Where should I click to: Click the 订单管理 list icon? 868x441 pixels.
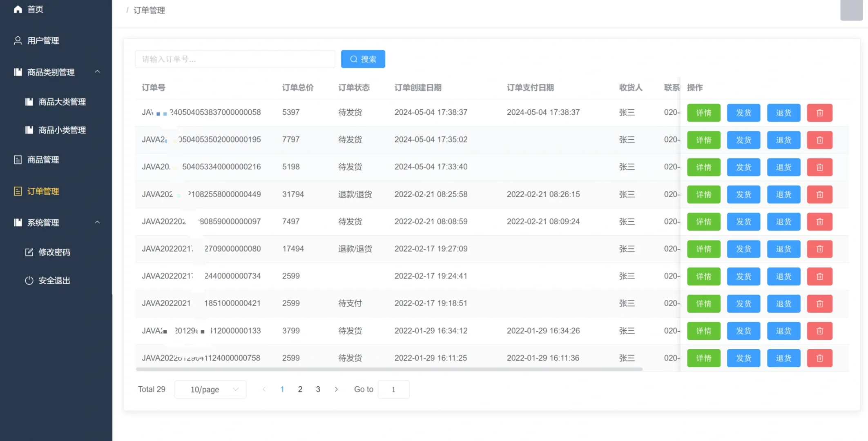(x=18, y=191)
